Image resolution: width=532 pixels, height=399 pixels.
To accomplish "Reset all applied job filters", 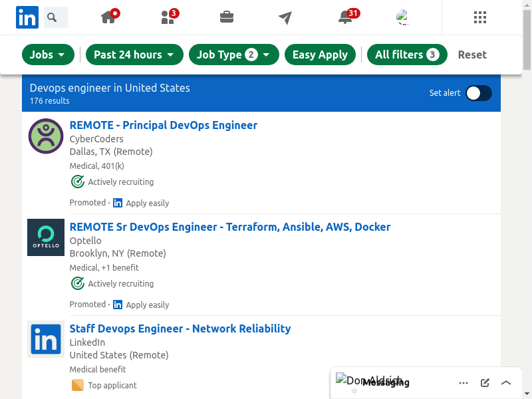I will pyautogui.click(x=472, y=55).
